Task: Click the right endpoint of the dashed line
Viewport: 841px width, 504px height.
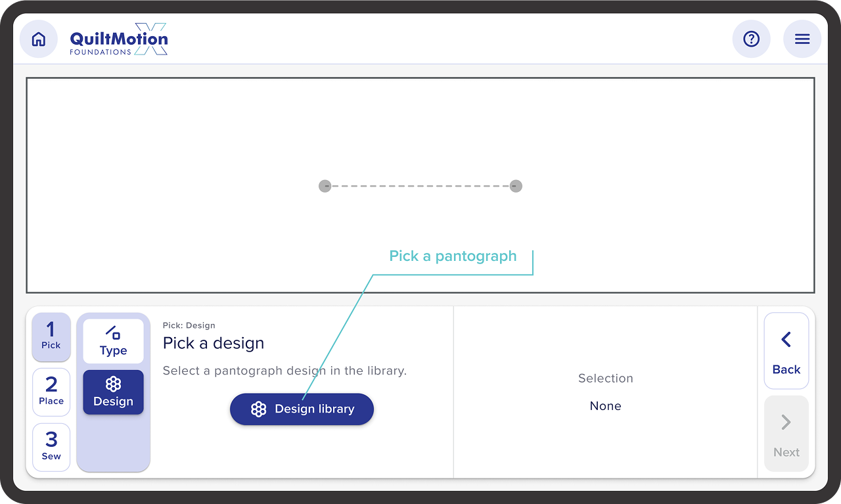Action: [x=516, y=186]
